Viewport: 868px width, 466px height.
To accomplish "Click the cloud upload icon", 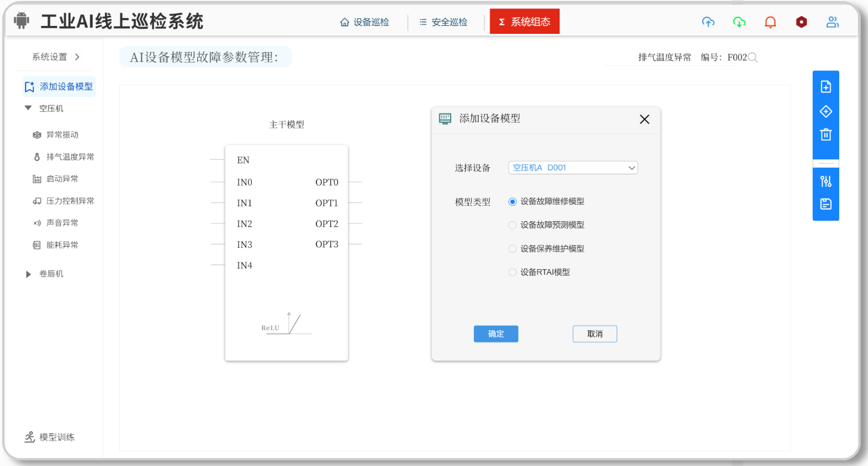I will point(708,22).
